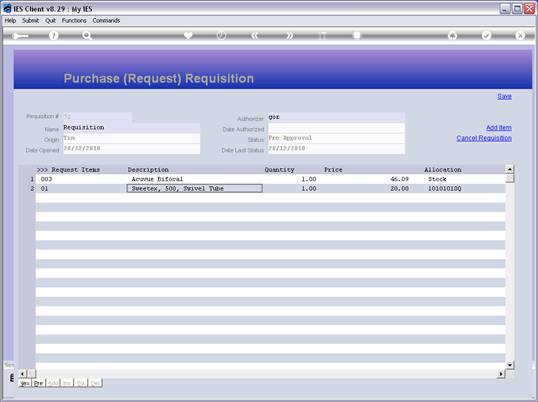Viewport: 538px width, 402px height.
Task: Click the double right arrow next icon
Action: point(289,35)
